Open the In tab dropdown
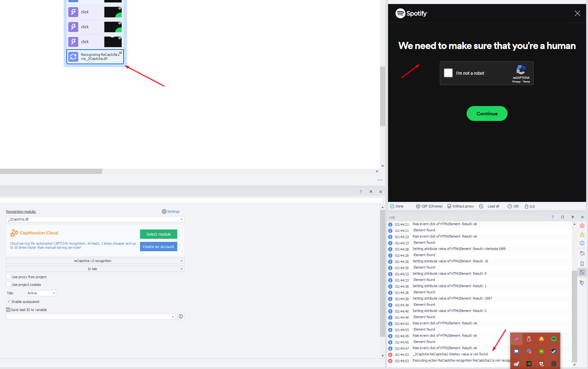This screenshot has width=588, height=369. coord(95,269)
